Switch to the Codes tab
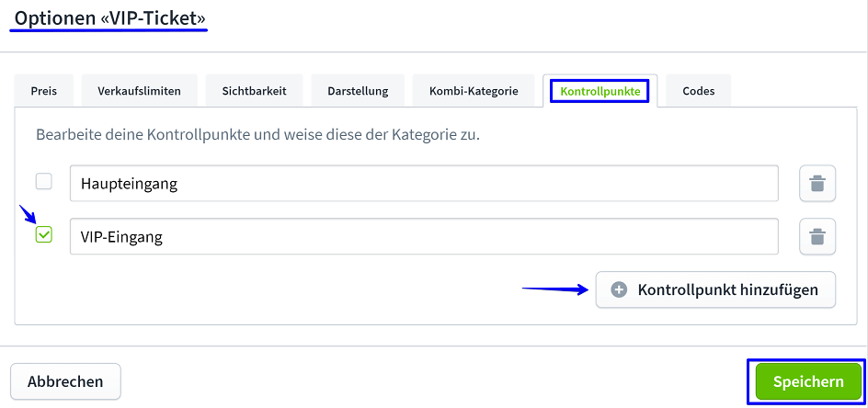Image resolution: width=868 pixels, height=408 pixels. pyautogui.click(x=698, y=91)
